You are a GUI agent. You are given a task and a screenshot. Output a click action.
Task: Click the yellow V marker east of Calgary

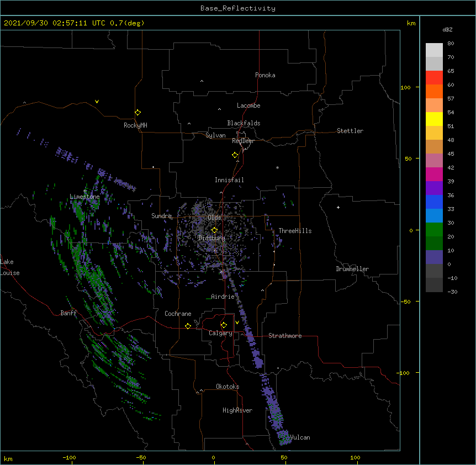click(x=237, y=323)
